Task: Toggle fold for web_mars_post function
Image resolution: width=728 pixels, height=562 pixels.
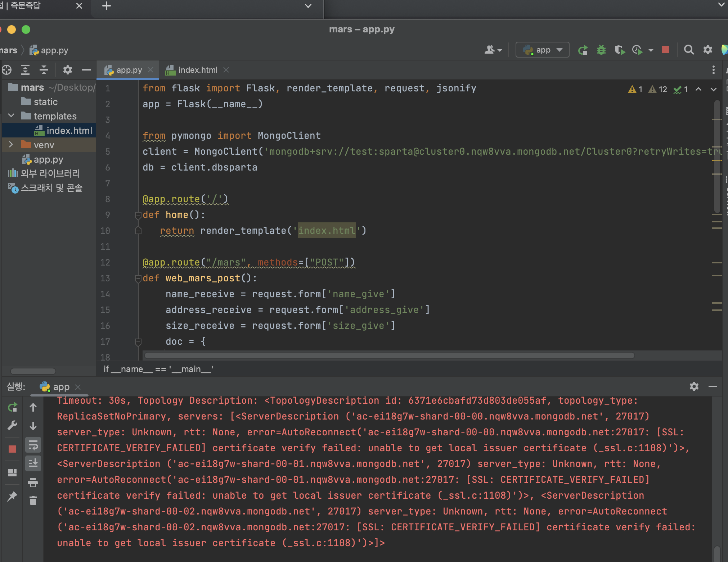Action: 138,278
